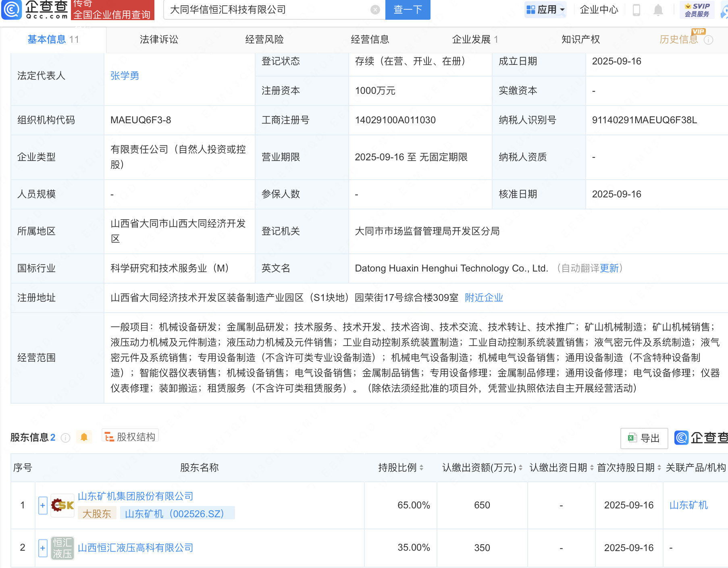
Task: Sort by 持股比例 column
Action: coord(401,468)
